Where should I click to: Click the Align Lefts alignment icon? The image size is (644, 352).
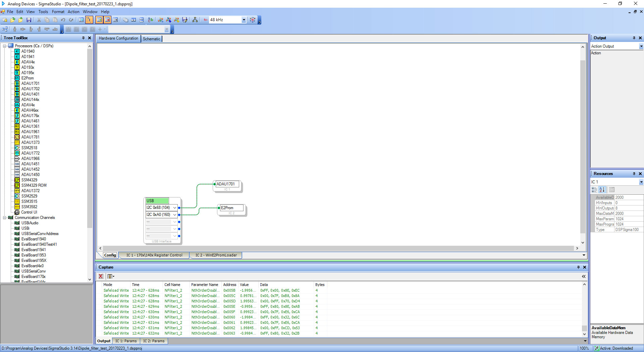31,29
